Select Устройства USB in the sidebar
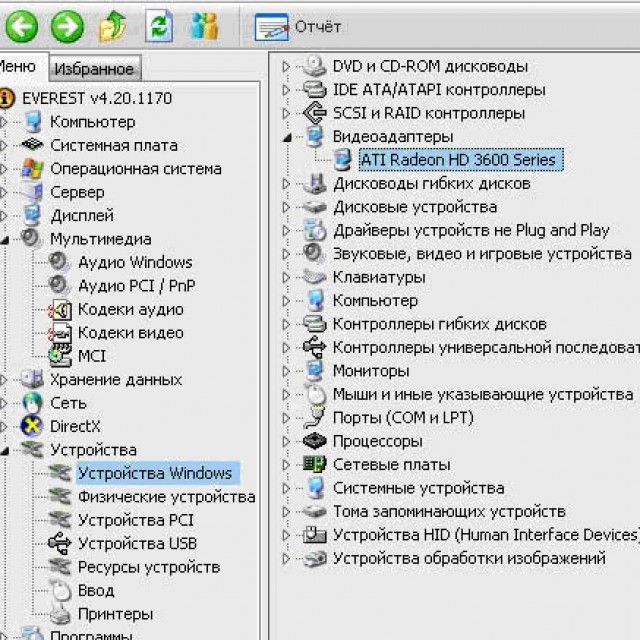This screenshot has width=640, height=640. [137, 543]
